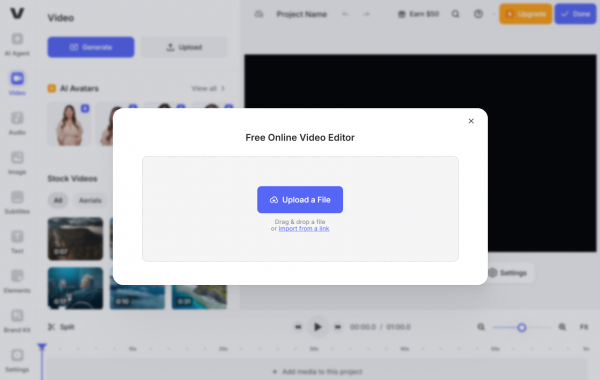Image resolution: width=600 pixels, height=380 pixels.
Task: Open the Audio sidebar panel
Action: pyautogui.click(x=17, y=124)
